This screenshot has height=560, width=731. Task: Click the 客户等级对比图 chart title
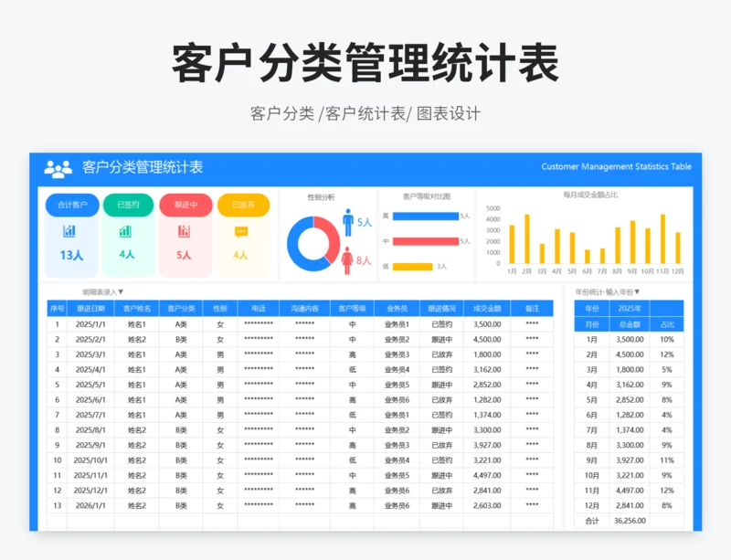coord(427,196)
